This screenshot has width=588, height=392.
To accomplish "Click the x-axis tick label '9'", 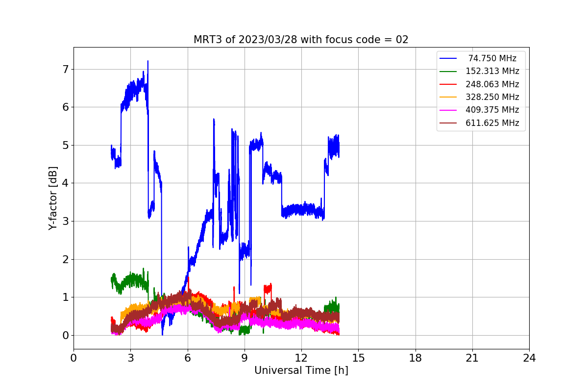I will 245,358.
